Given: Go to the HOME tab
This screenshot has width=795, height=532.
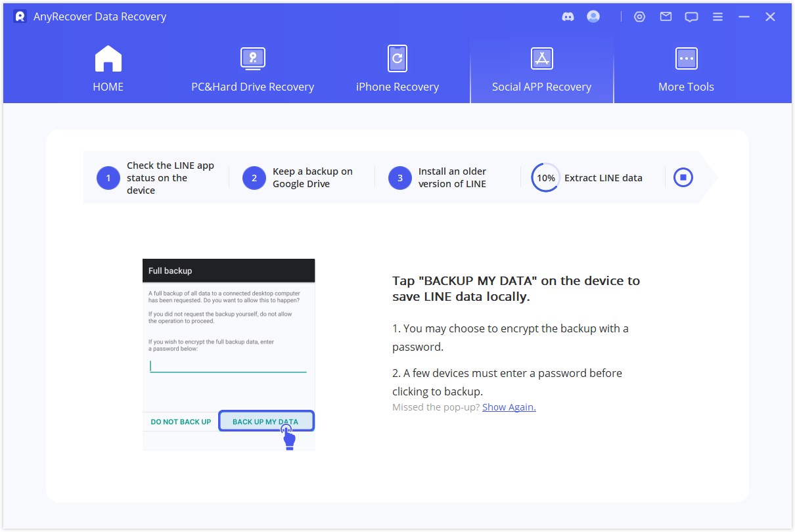Looking at the screenshot, I should click(x=108, y=70).
